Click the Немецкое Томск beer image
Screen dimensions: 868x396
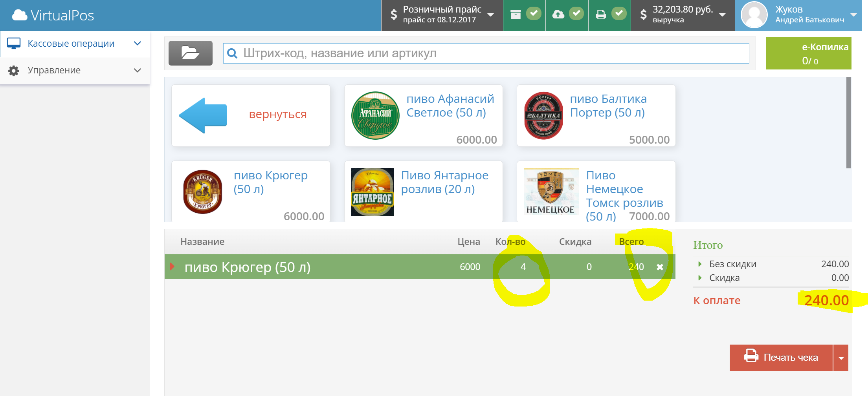(551, 192)
